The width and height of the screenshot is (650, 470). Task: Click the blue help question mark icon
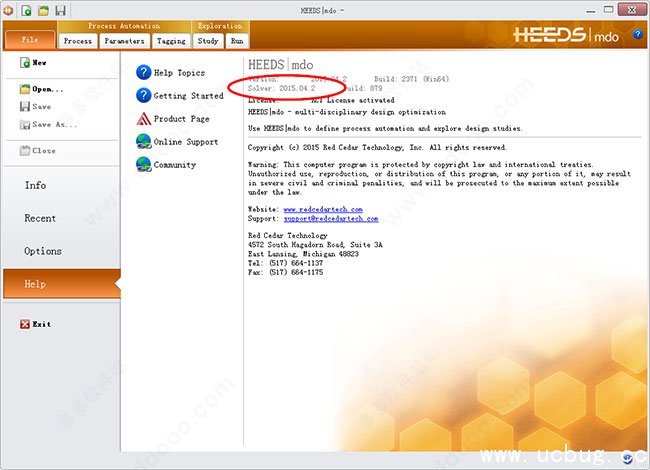coord(638,34)
